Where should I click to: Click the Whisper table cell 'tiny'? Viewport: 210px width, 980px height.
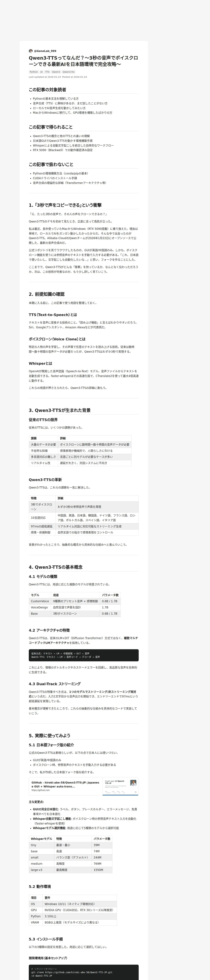pos(42,845)
